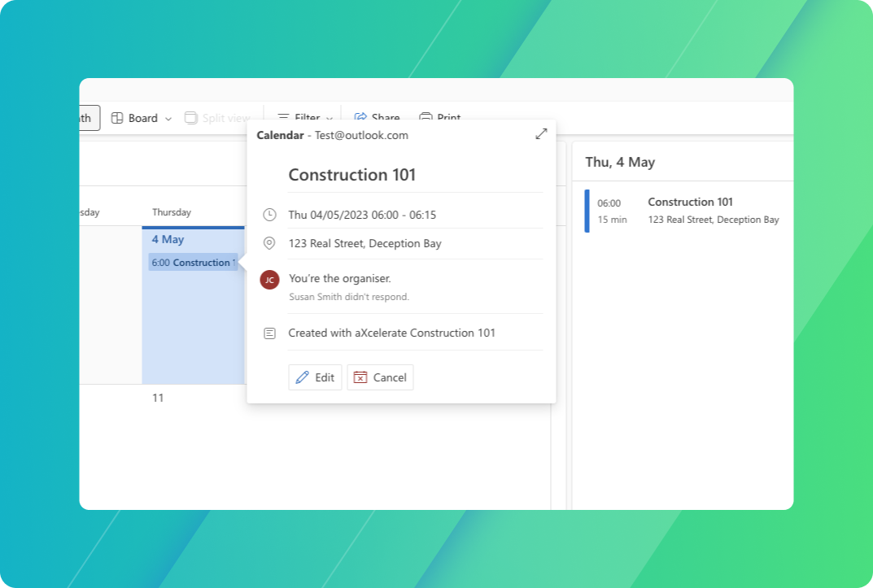Viewport: 873px width, 588px height.
Task: Click the 15 min duration in agenda
Action: pyautogui.click(x=612, y=220)
